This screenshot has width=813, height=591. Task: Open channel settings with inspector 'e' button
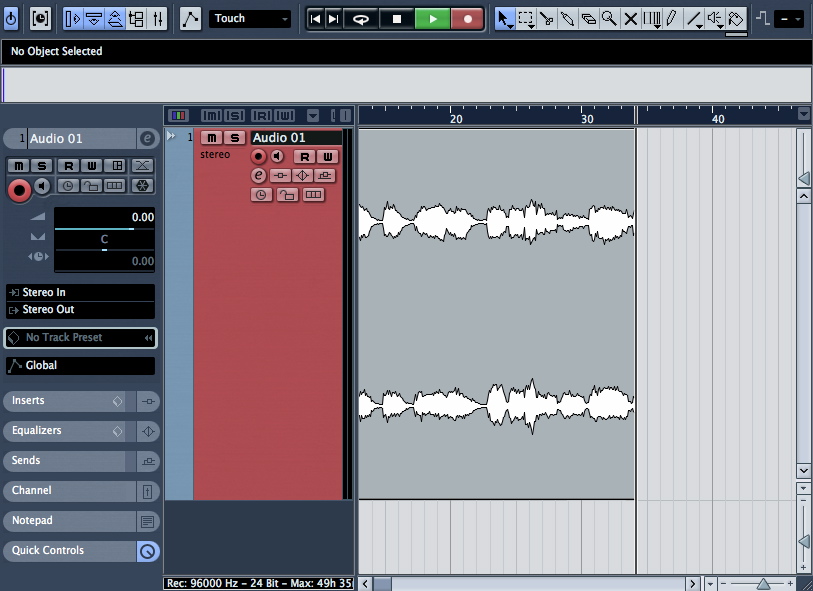[x=148, y=139]
